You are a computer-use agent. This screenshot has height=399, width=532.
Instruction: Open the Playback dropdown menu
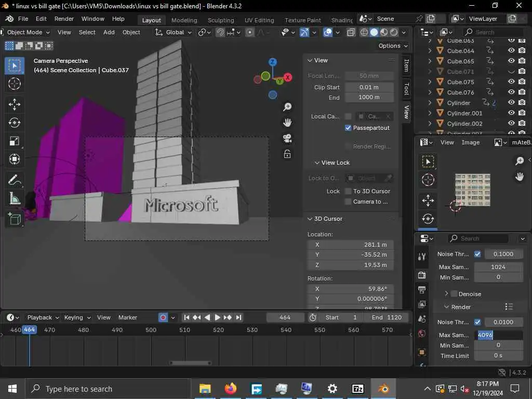[x=43, y=317]
